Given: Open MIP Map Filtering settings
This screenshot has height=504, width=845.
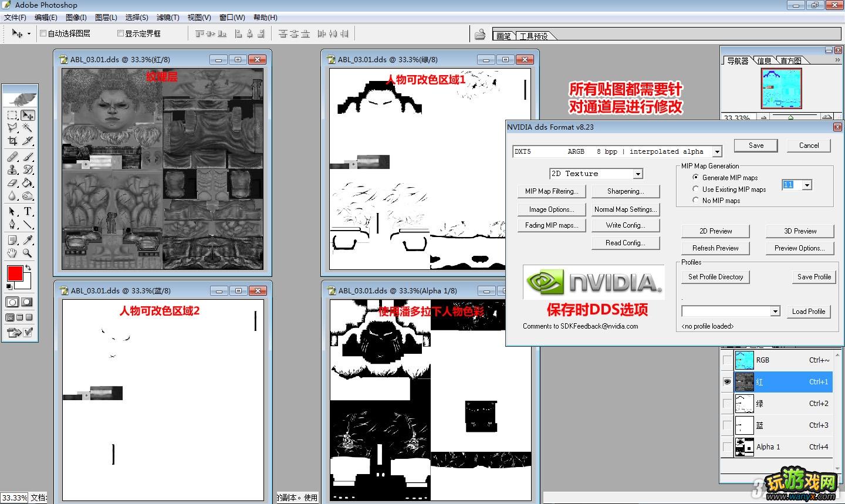Looking at the screenshot, I should 552,191.
